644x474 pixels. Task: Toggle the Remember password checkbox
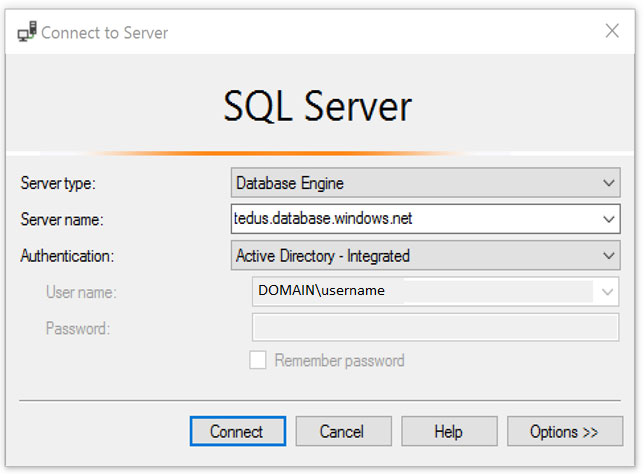[258, 361]
